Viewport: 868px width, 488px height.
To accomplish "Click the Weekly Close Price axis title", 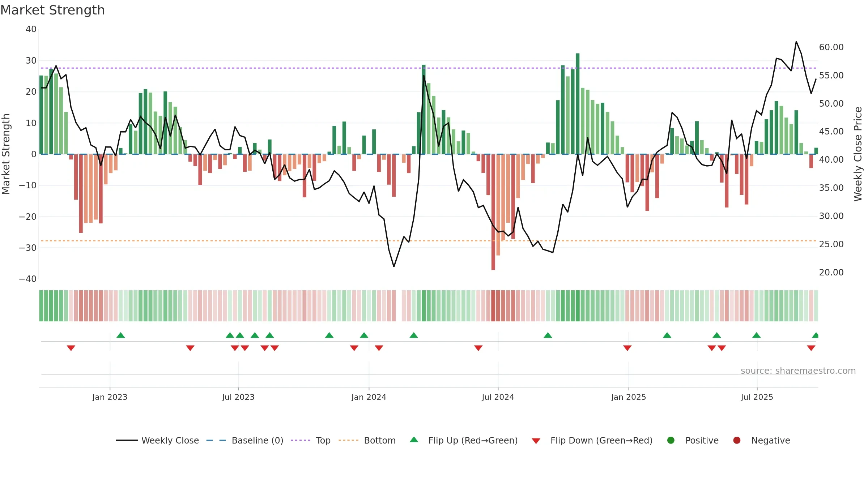I will point(858,154).
